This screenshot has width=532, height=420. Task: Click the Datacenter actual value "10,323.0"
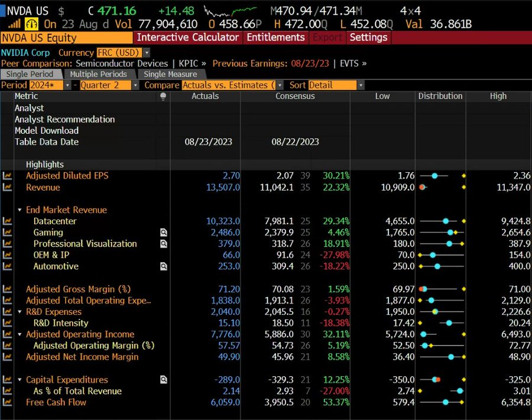coord(223,221)
